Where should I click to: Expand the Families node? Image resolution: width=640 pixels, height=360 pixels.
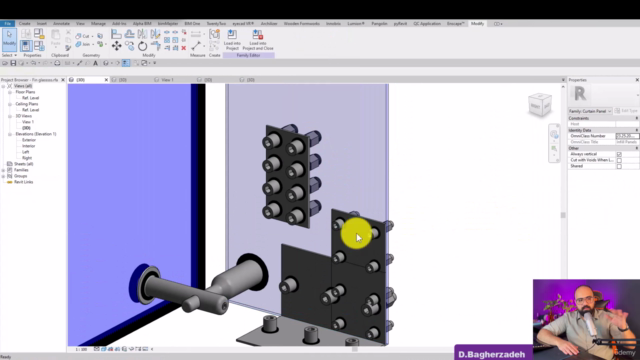pos(3,170)
